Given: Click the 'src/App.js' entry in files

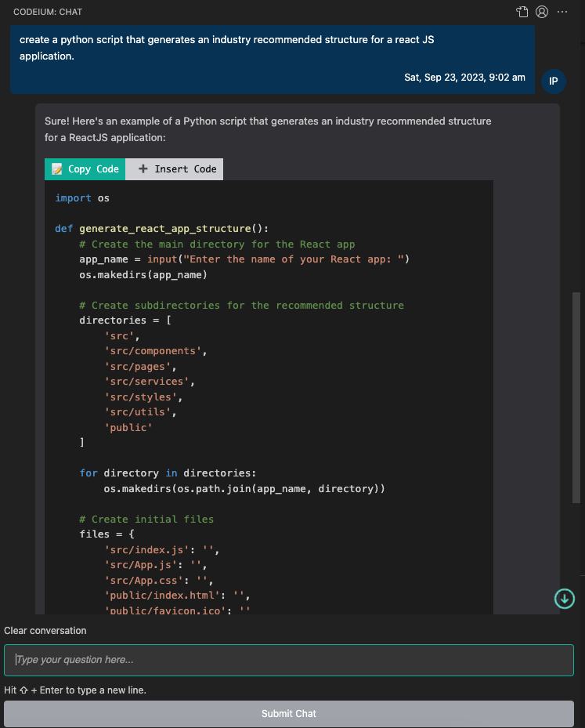Looking at the screenshot, I should pyautogui.click(x=155, y=565).
